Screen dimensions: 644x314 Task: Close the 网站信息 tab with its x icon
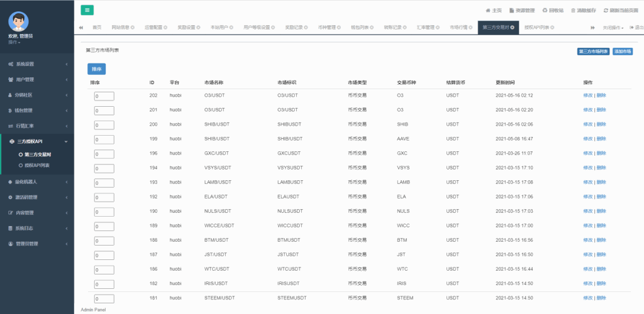133,28
